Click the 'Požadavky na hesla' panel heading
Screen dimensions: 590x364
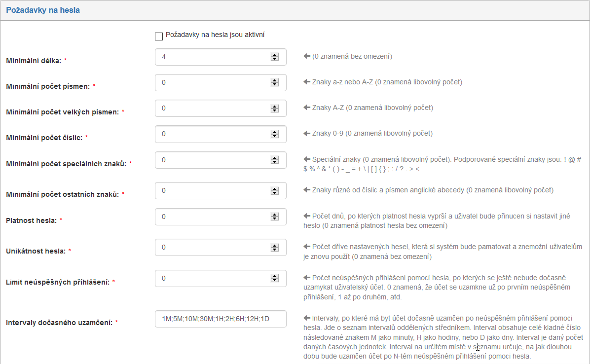point(43,10)
